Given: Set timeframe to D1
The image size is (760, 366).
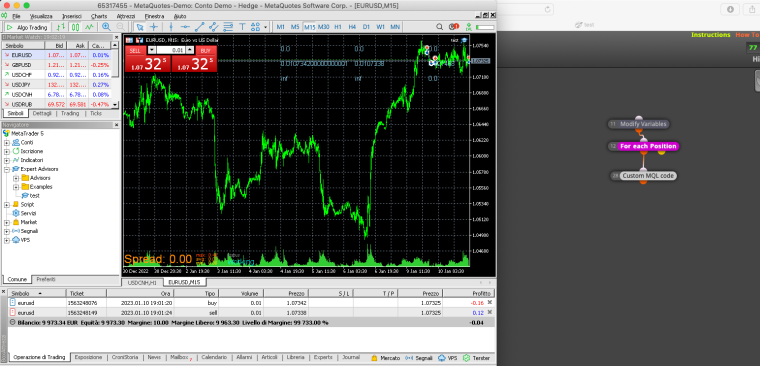Looking at the screenshot, I should [366, 27].
